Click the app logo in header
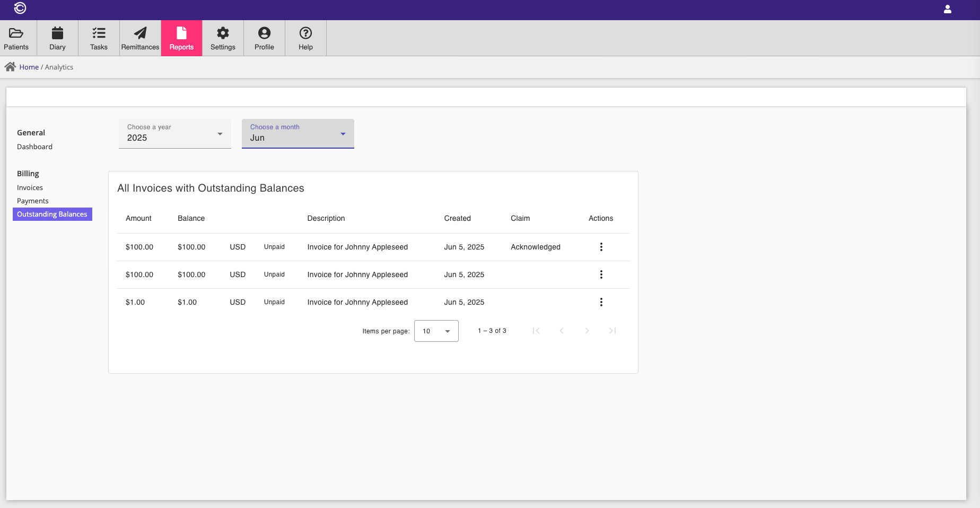 pos(20,8)
